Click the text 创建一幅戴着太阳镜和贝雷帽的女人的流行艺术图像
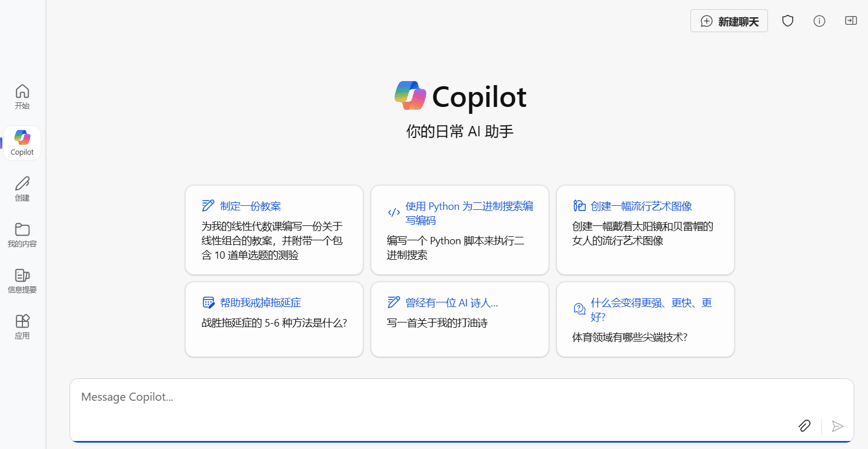Viewport: 868px width, 449px height. (x=643, y=233)
